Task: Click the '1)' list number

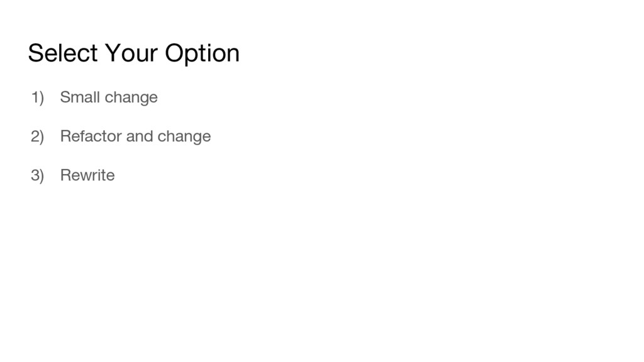Action: click(38, 97)
